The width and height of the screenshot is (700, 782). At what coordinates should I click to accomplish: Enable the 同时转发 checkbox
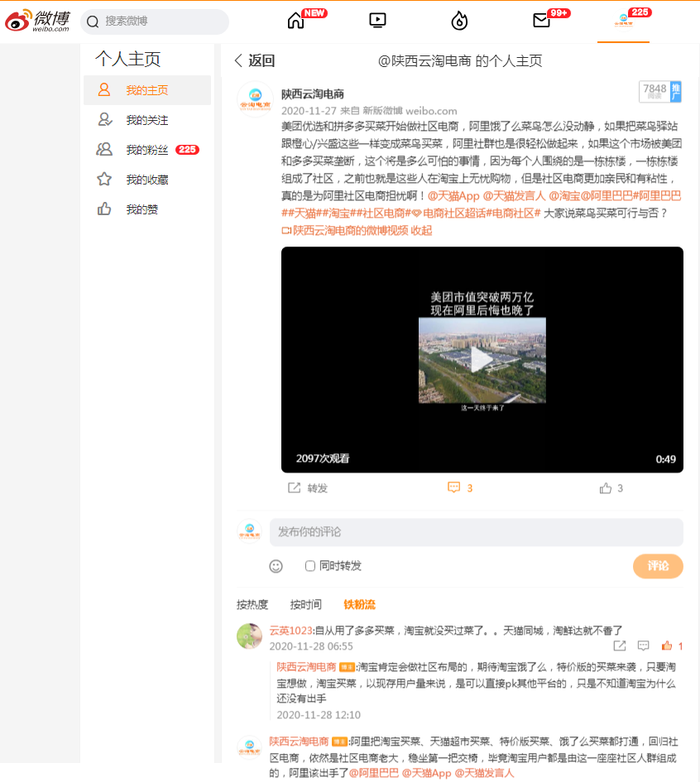(310, 565)
